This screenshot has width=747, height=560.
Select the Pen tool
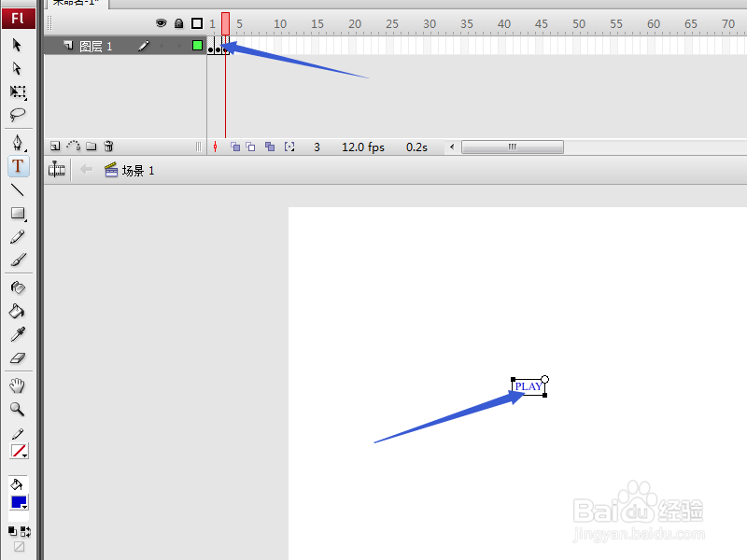coord(19,142)
